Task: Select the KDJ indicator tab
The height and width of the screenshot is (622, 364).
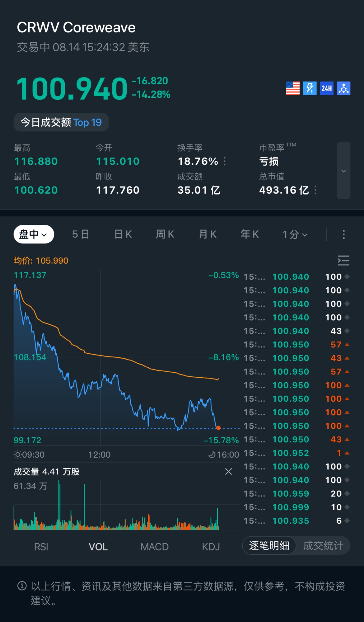Action: (x=211, y=547)
